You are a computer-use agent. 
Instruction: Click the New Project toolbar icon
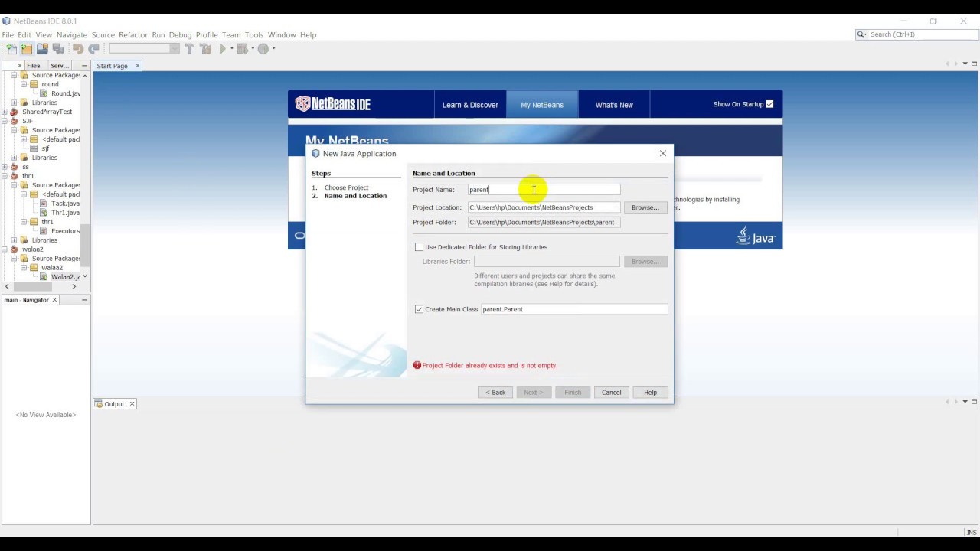pyautogui.click(x=27, y=49)
